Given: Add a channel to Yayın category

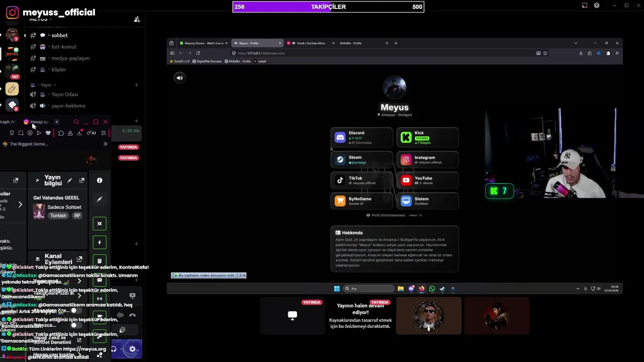Looking at the screenshot, I should (x=136, y=85).
